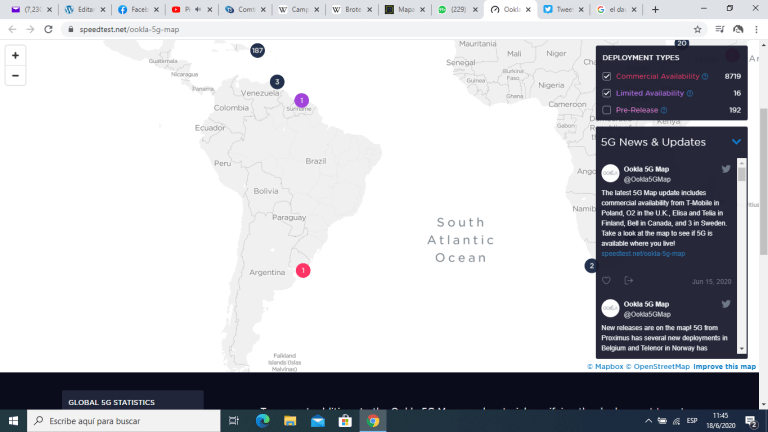Open the cluster marker 2 near Africa
Image resolution: width=768 pixels, height=432 pixels.
point(591,266)
